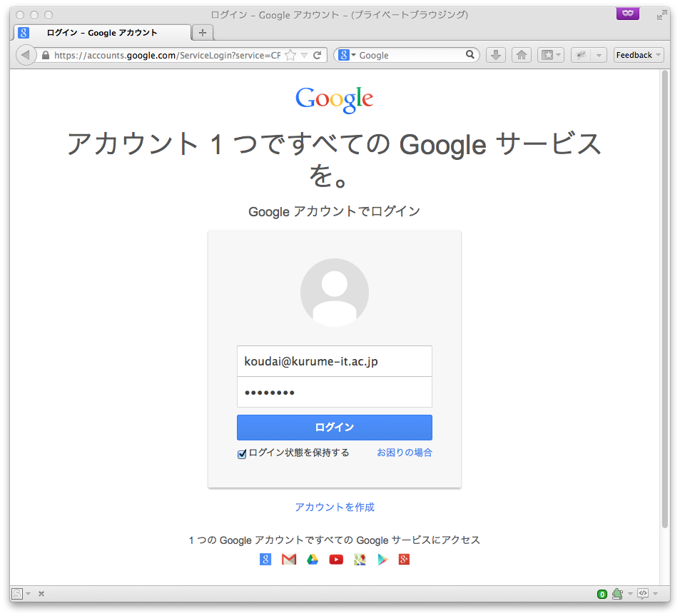Screen dimensions: 680x616
Task: Open the search engine selector dropdown
Action: point(347,55)
